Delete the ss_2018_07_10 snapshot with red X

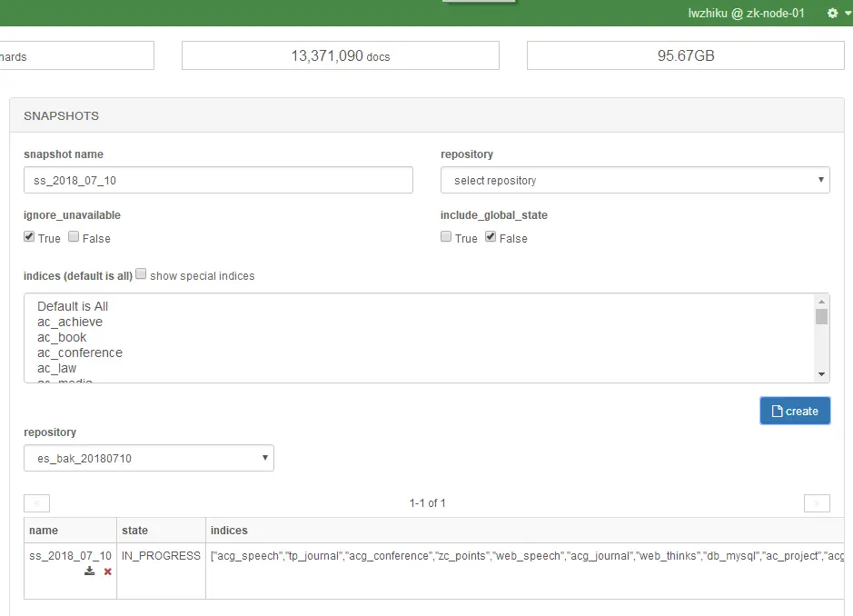pos(108,571)
